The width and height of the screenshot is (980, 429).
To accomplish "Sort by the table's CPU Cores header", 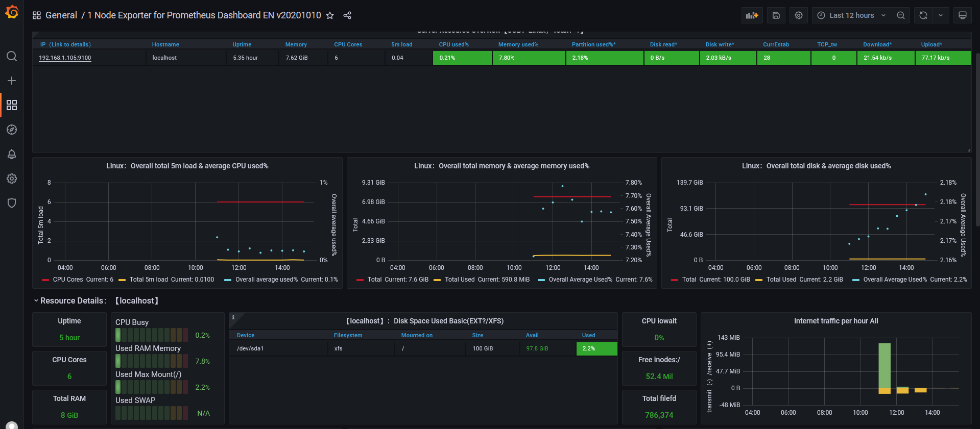I will click(x=348, y=44).
